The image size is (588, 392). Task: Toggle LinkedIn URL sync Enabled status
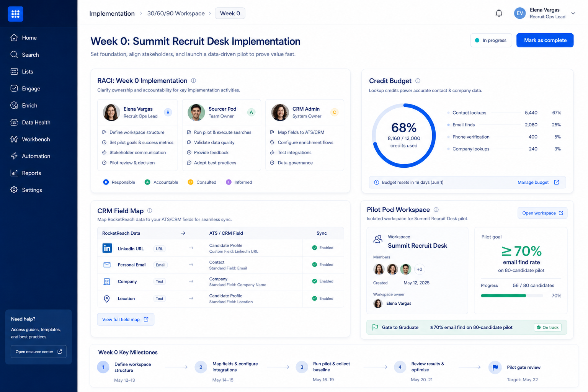pos(323,248)
